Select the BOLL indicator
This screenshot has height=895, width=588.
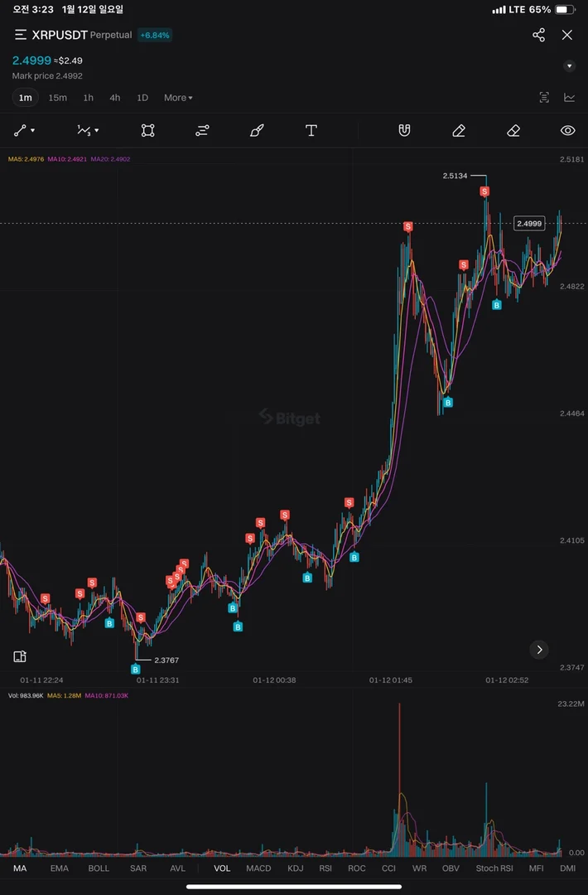pyautogui.click(x=99, y=868)
